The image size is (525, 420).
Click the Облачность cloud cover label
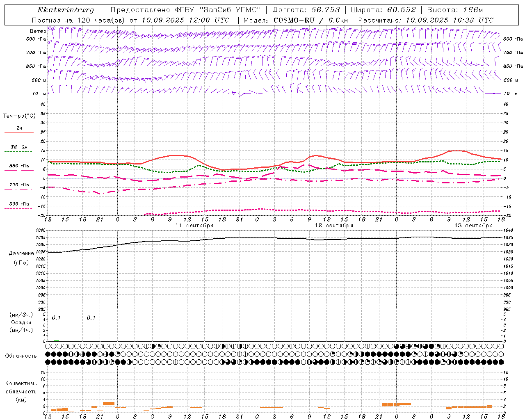(21, 356)
